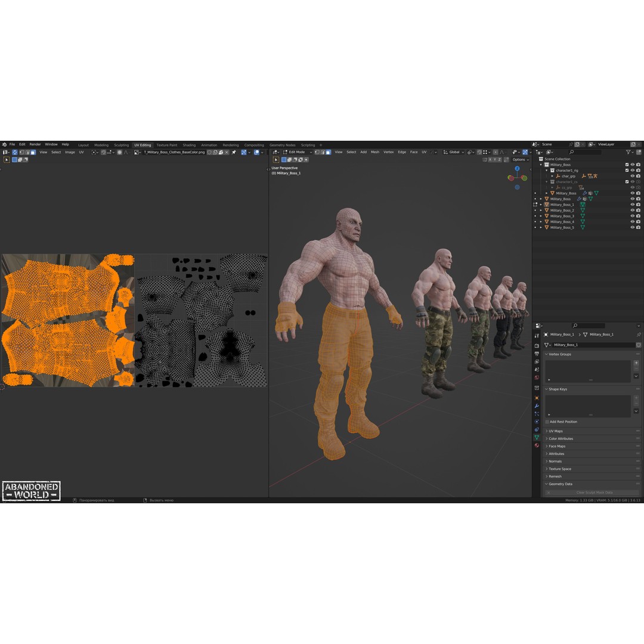This screenshot has height=644, width=644.
Task: Open the image browse icon before the texture name
Action: (138, 152)
